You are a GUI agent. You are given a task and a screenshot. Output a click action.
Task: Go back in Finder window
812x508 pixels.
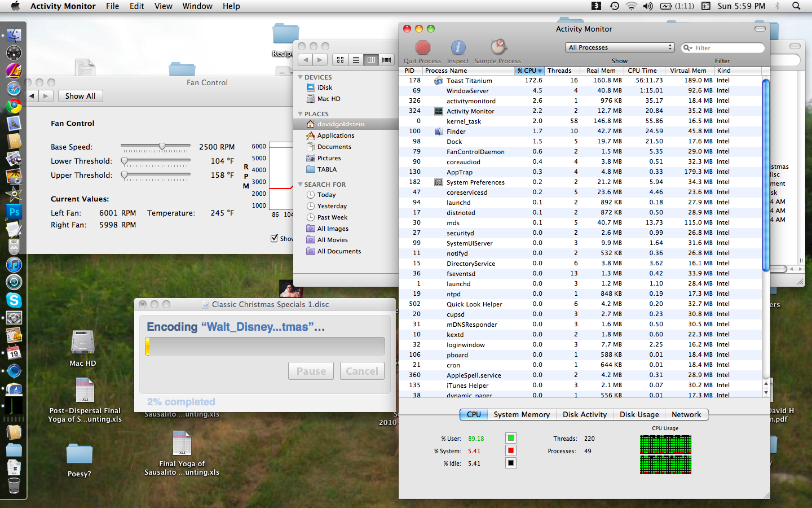[305, 59]
